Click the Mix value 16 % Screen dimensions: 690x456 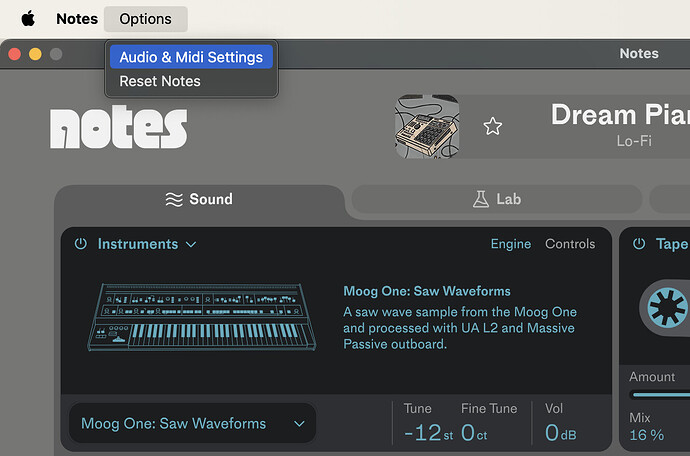tap(646, 435)
